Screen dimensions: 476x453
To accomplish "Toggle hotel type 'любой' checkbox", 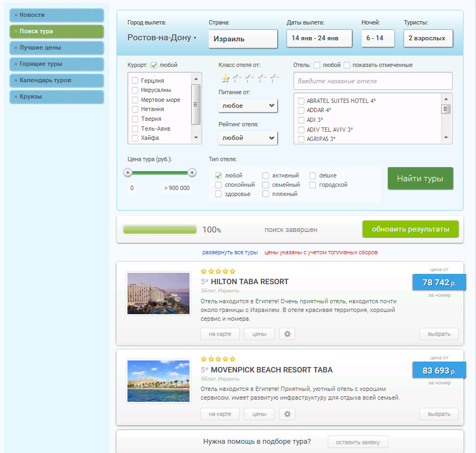I will (x=218, y=176).
